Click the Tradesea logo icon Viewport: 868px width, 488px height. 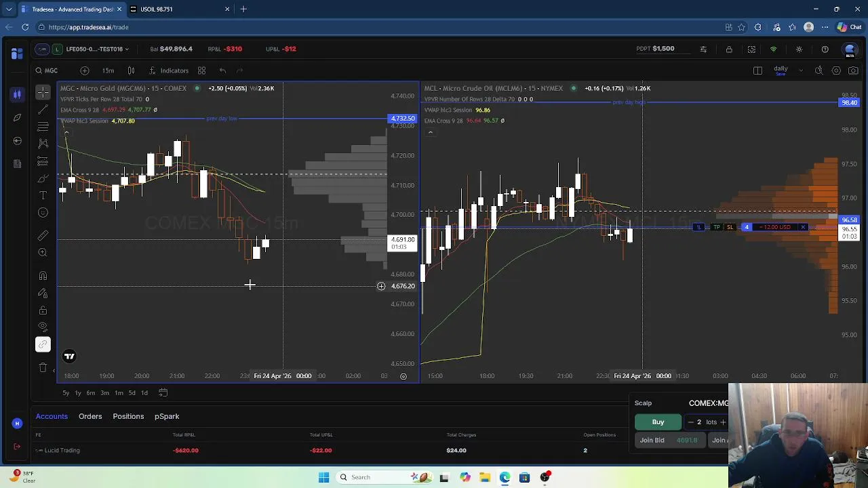(17, 53)
